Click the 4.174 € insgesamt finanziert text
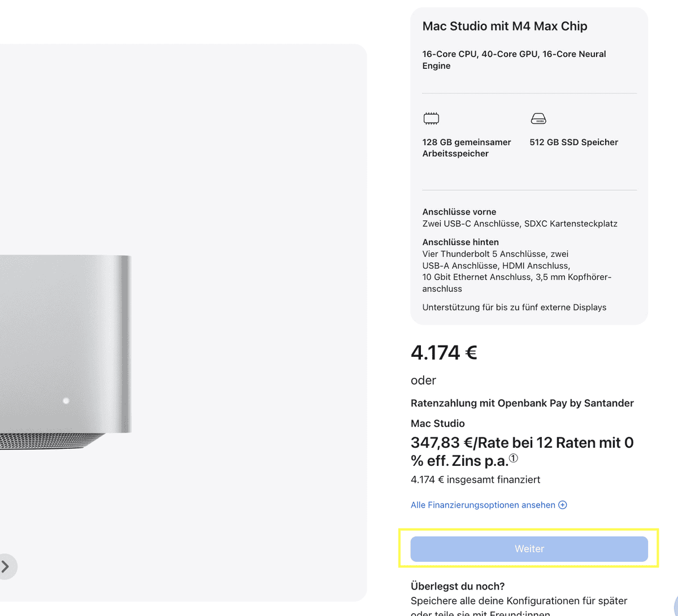The image size is (678, 616). (x=475, y=480)
